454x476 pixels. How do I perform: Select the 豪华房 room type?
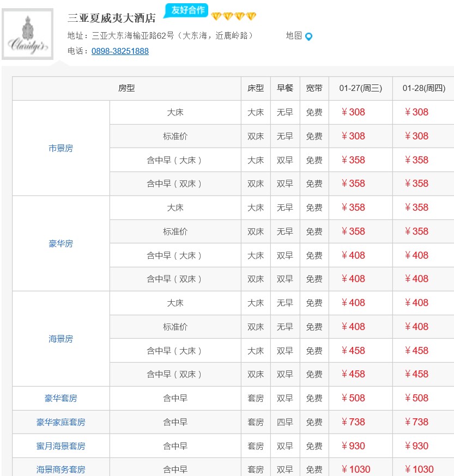pyautogui.click(x=60, y=243)
